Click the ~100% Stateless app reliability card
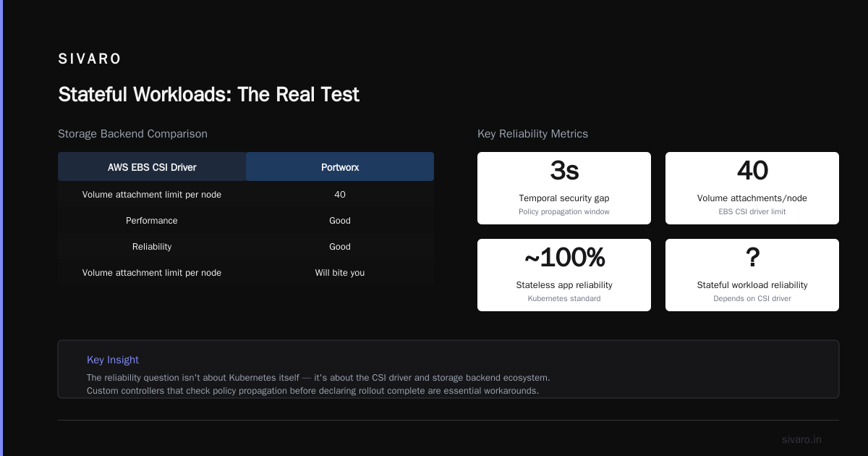Screen dimensions: 868x456 point(564,275)
